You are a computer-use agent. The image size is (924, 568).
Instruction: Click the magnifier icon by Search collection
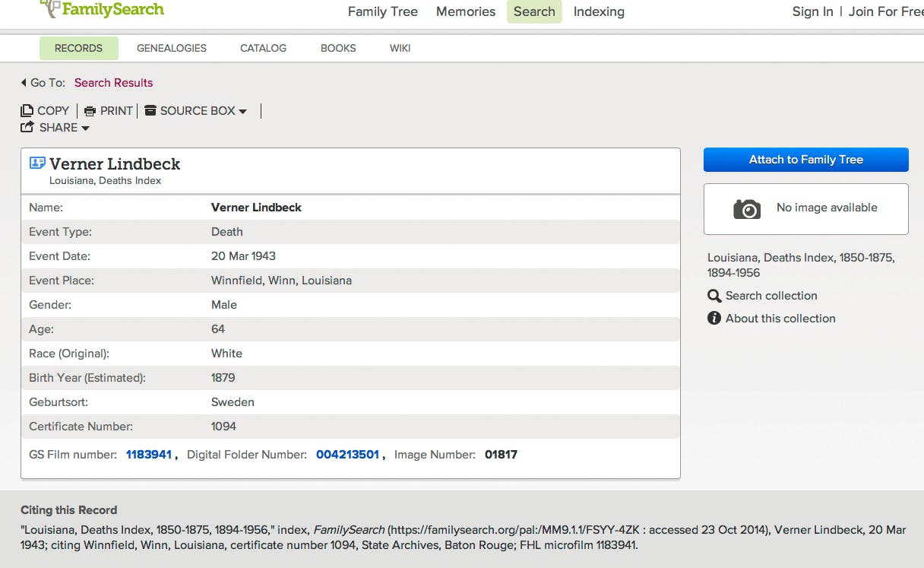coord(714,296)
